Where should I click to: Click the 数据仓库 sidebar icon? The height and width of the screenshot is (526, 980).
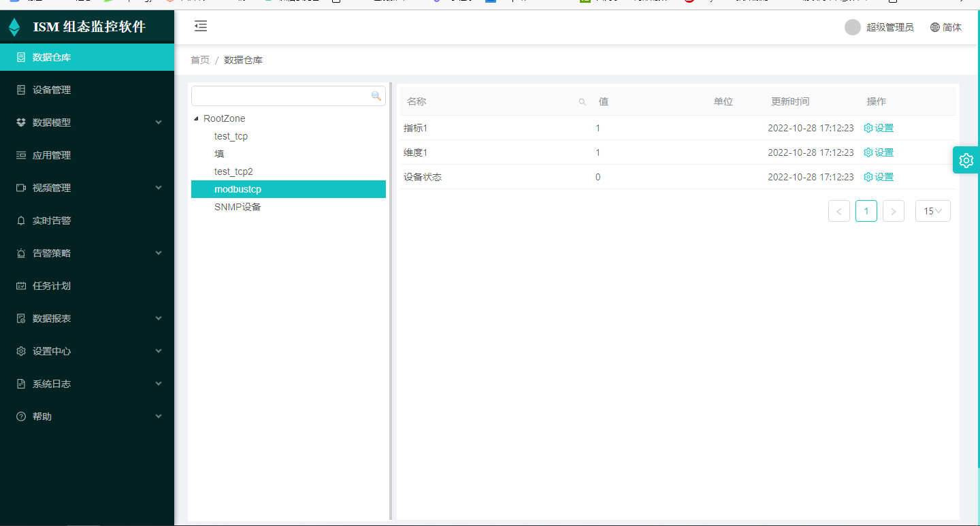pyautogui.click(x=21, y=57)
